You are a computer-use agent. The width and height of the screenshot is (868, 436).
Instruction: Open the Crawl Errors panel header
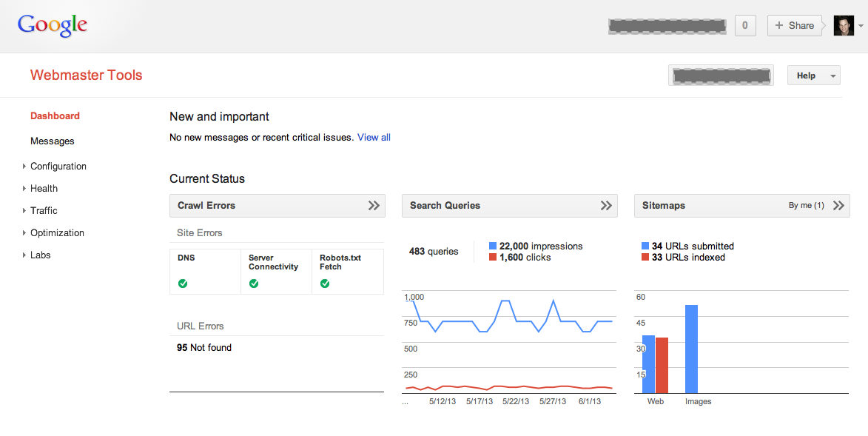pyautogui.click(x=277, y=206)
